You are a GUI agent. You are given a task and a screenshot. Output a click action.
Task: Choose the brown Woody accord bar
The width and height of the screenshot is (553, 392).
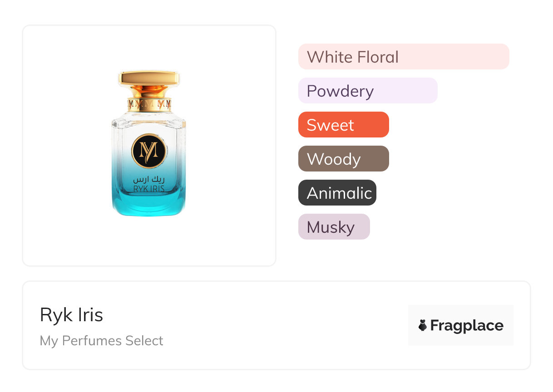tap(343, 159)
